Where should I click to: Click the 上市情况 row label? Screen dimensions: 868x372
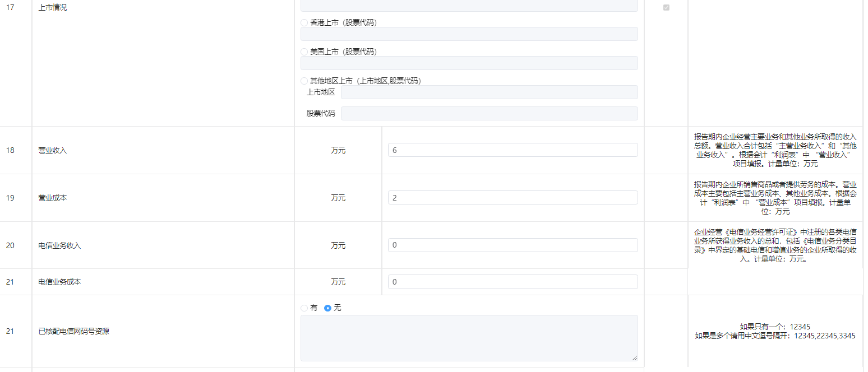tap(53, 8)
